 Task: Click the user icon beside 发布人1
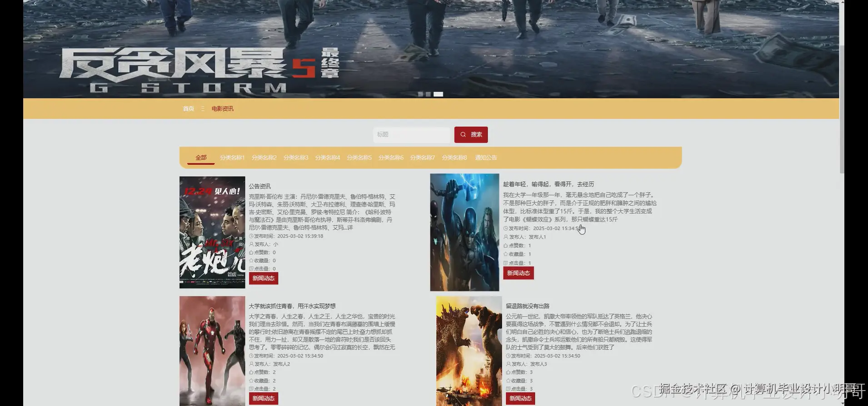506,237
